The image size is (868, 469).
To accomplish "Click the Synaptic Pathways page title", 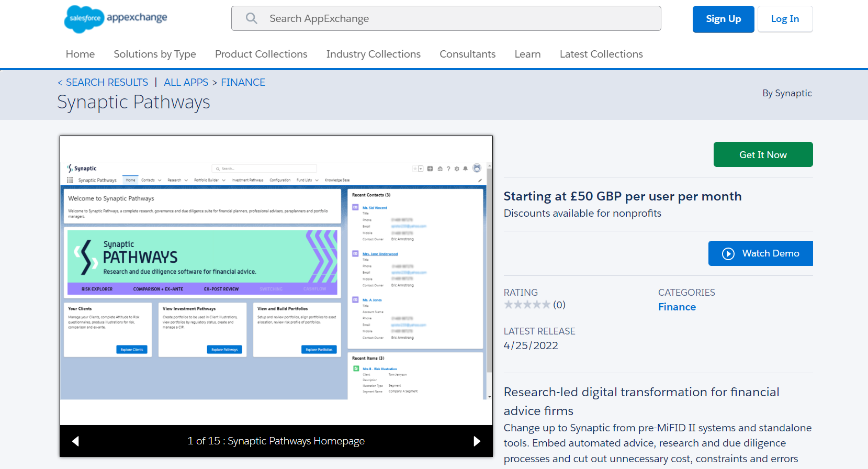I will pos(133,103).
